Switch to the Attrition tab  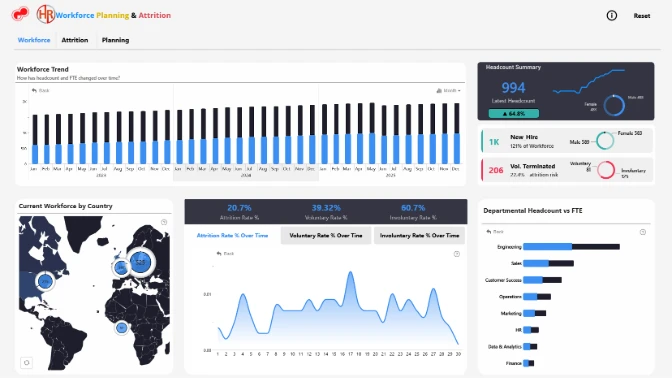point(75,40)
